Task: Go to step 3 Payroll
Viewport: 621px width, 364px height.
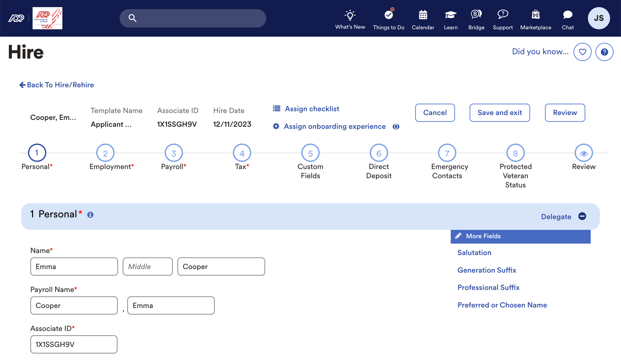Action: pyautogui.click(x=174, y=153)
